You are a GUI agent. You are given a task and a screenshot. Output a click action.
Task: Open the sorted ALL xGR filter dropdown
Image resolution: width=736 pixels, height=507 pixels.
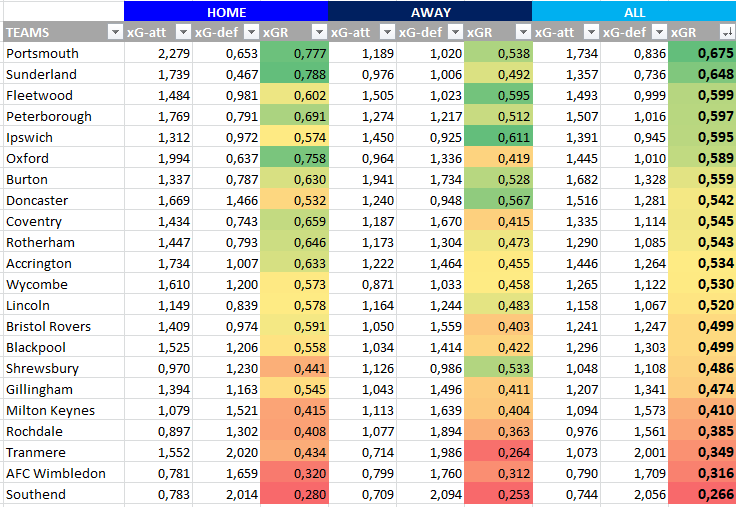(x=727, y=32)
